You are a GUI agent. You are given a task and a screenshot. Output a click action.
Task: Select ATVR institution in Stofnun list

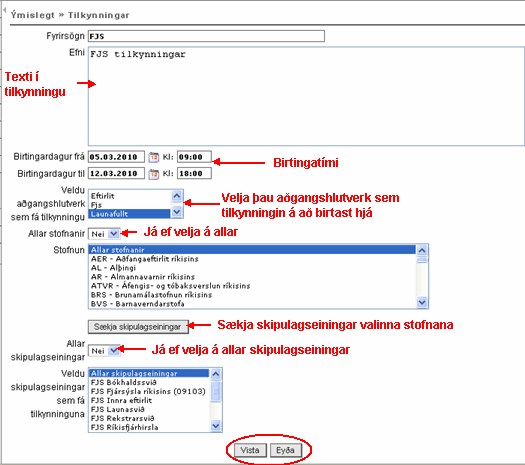point(252,286)
